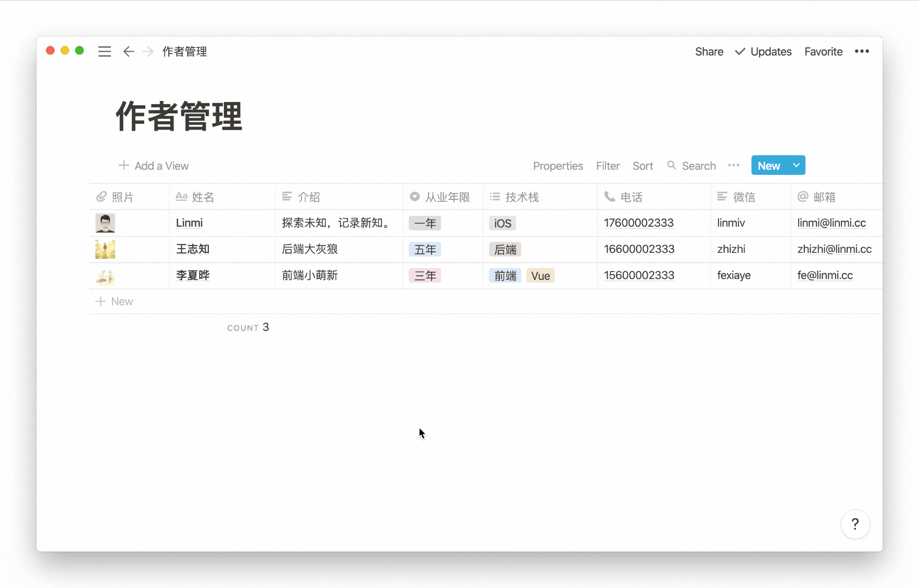Open Linmi's photo thumbnail
919x588 pixels.
[105, 223]
